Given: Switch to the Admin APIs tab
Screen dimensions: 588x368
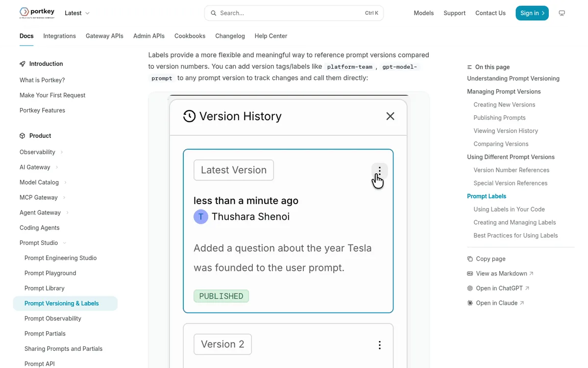Looking at the screenshot, I should tap(149, 36).
